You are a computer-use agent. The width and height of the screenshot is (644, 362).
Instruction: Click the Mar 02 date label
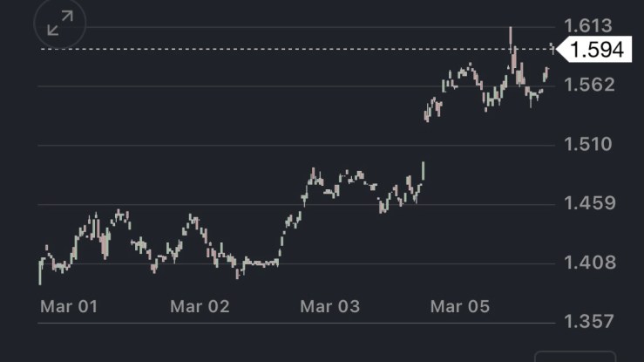[200, 306]
